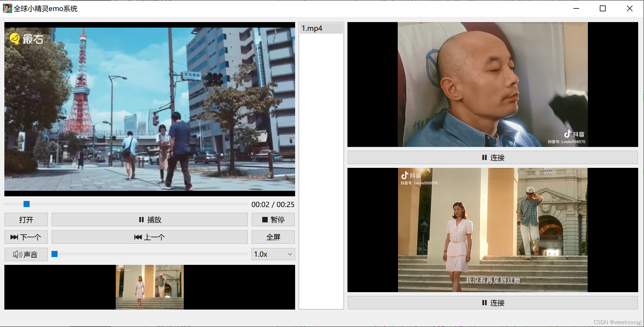Click the app icon in the title bar
Screen dimensions: 644x327
[x=7, y=8]
